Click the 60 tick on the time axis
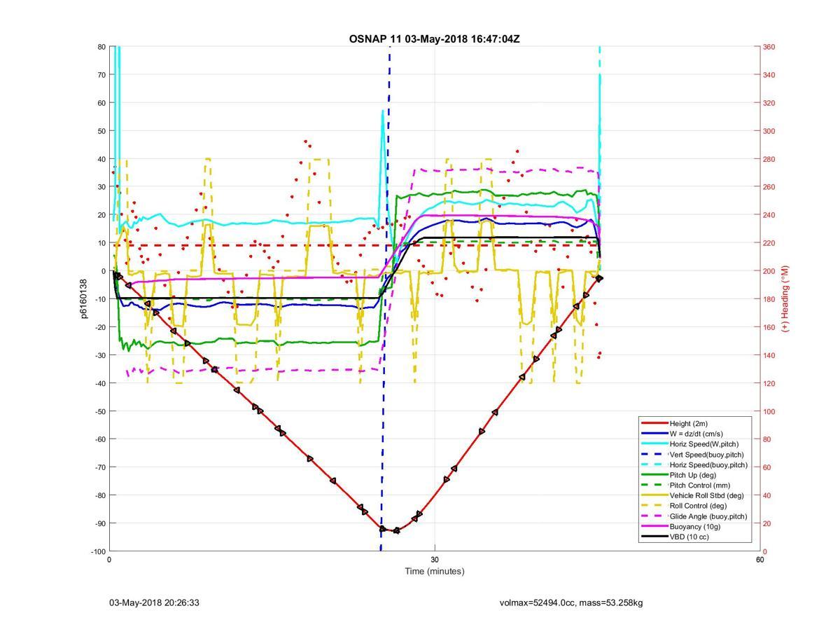This screenshot has width=840, height=620. (x=759, y=559)
